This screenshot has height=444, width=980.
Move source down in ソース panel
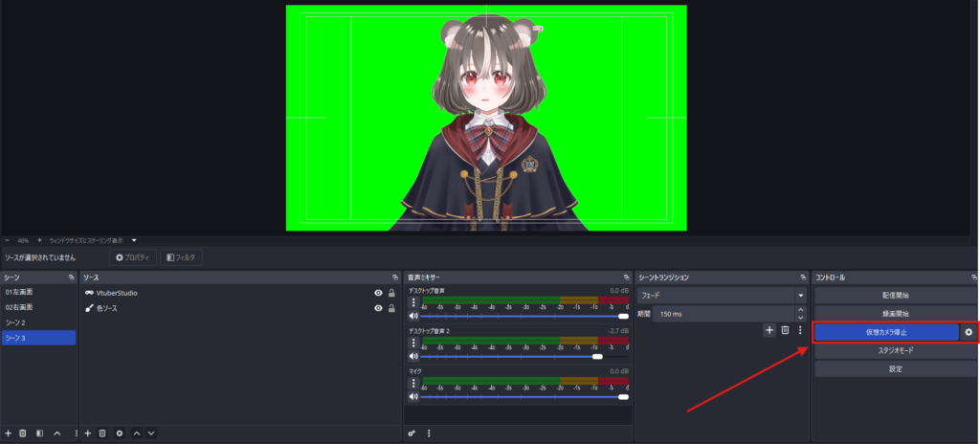pyautogui.click(x=150, y=433)
